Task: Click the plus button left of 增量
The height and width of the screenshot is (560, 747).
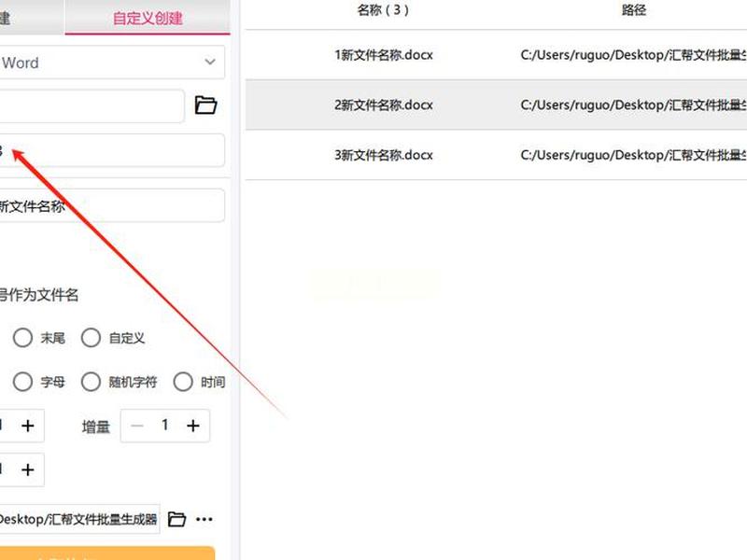Action: coord(28,426)
